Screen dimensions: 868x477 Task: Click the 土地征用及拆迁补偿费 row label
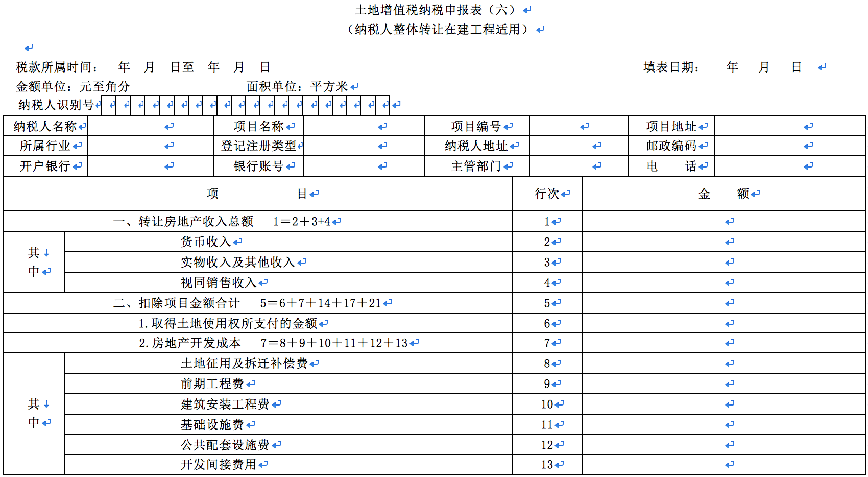(x=288, y=363)
